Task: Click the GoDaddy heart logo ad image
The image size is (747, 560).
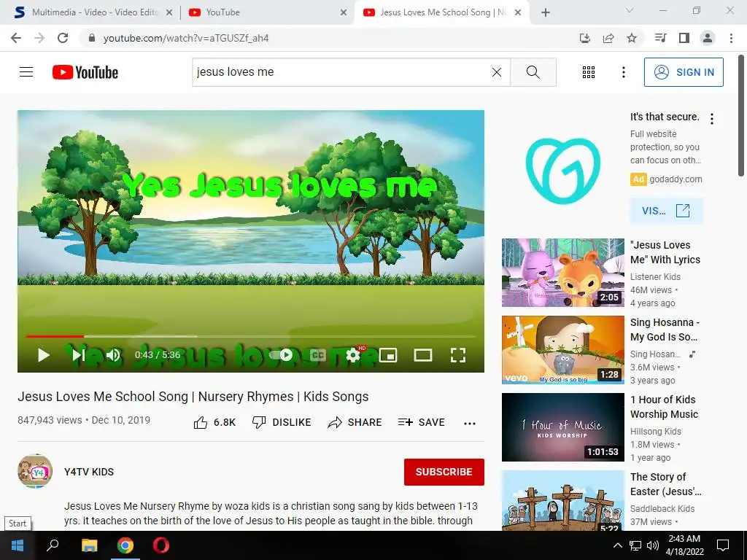Action: [562, 171]
